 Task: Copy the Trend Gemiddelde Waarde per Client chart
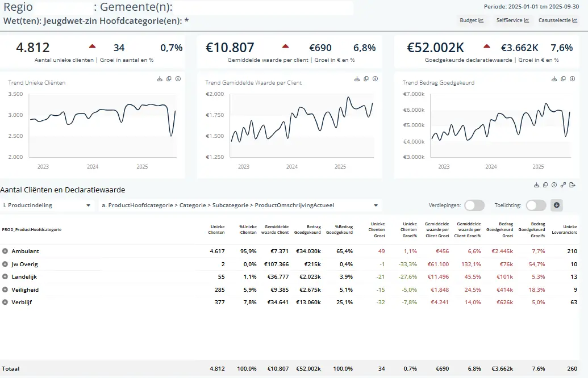[366, 79]
